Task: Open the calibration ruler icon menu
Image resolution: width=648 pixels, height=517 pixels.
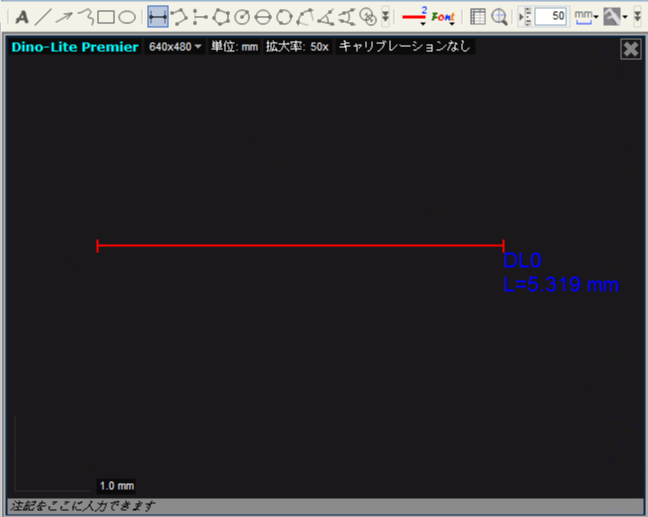Action: coord(616,17)
